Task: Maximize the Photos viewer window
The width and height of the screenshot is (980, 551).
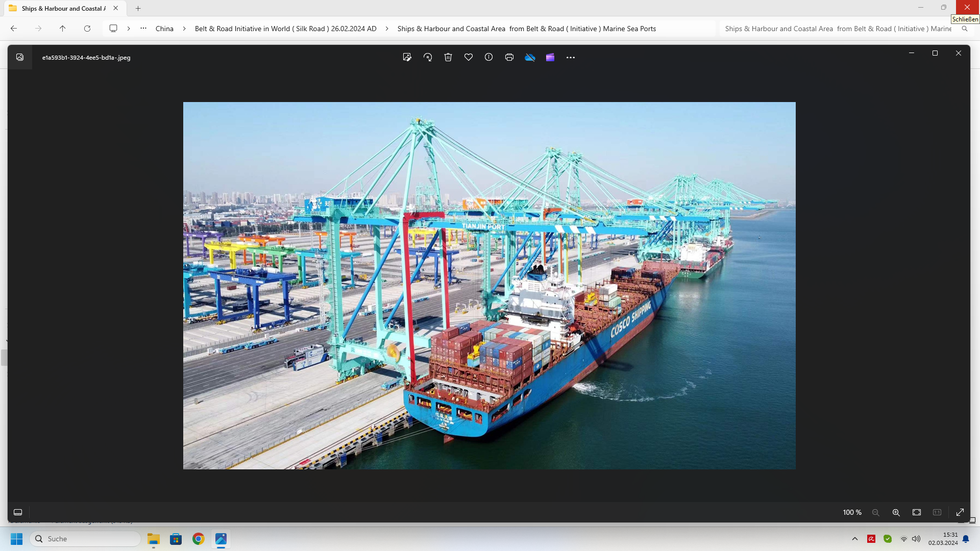Action: coord(935,53)
